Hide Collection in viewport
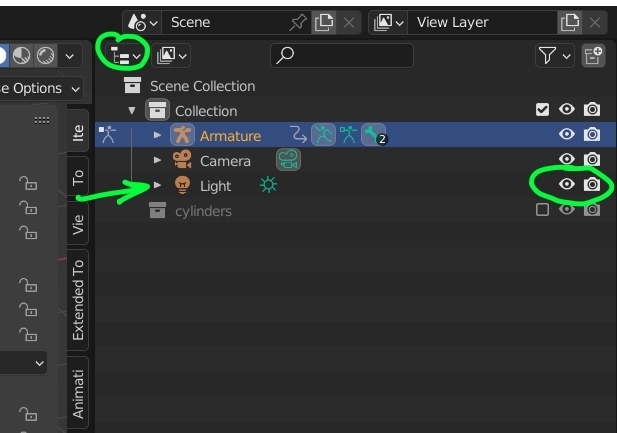 (567, 109)
